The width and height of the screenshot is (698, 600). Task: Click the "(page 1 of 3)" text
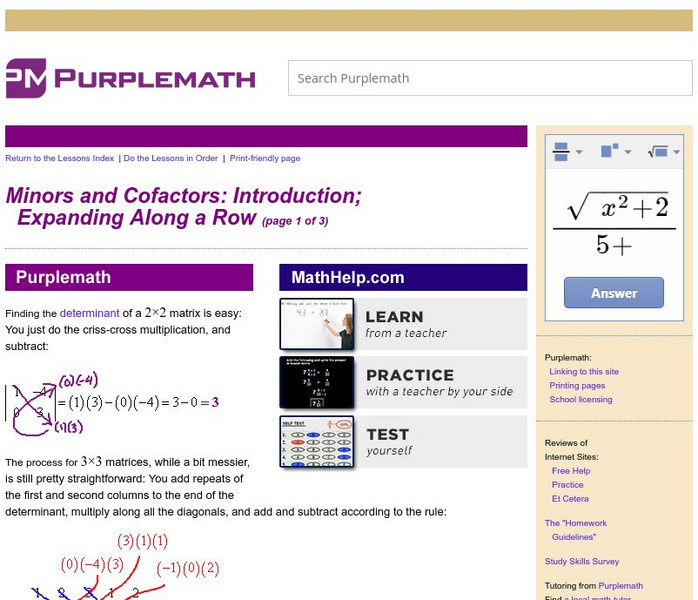(x=295, y=221)
